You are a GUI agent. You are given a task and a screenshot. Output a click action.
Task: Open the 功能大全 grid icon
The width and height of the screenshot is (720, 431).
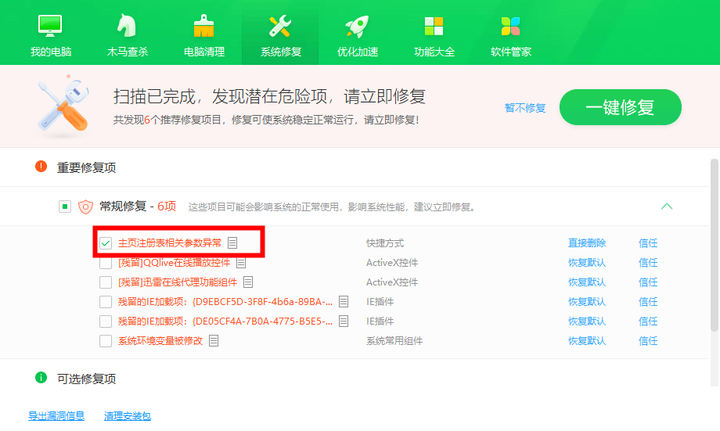pos(434,26)
